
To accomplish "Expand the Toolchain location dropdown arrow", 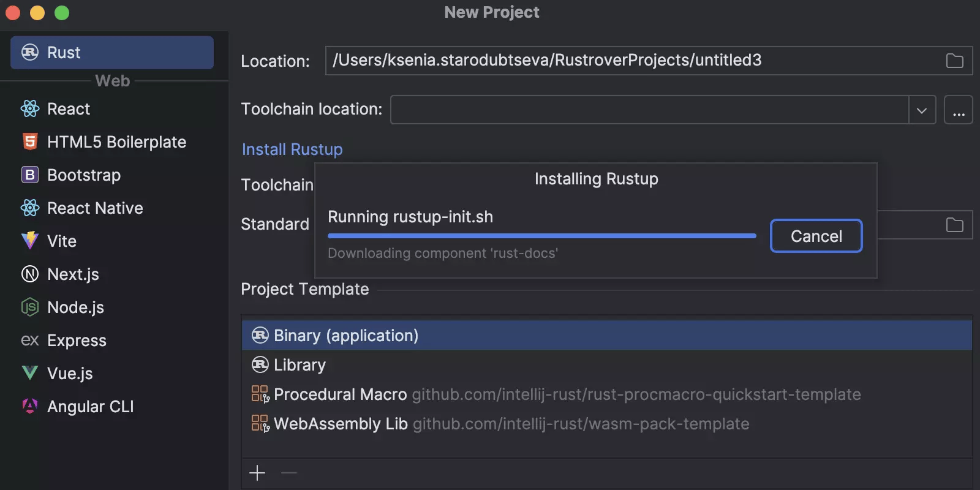I will (922, 110).
